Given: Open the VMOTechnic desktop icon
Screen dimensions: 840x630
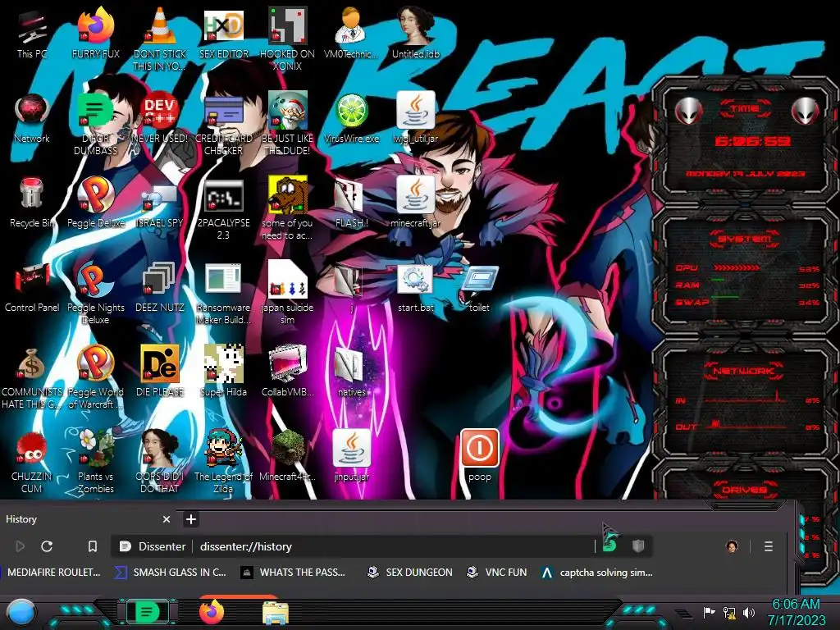Looking at the screenshot, I should coord(351,34).
